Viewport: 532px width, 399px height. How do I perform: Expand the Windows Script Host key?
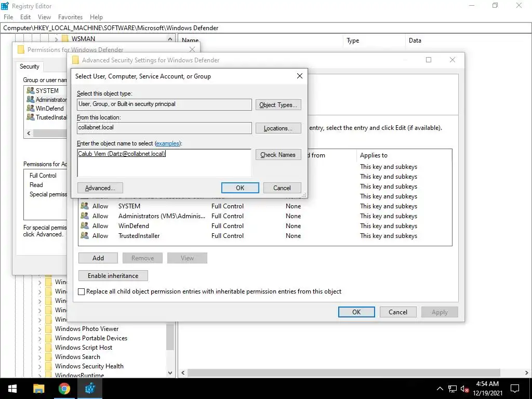pos(39,348)
